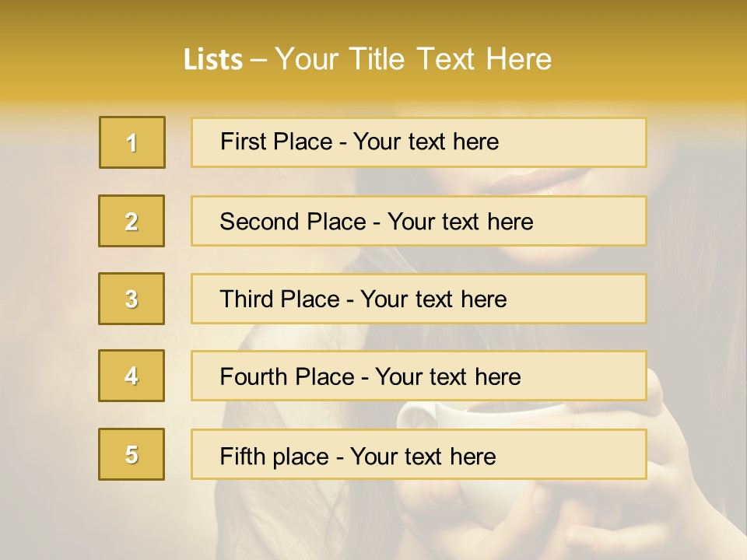Click the number 4 list marker
This screenshot has width=747, height=560.
(132, 376)
